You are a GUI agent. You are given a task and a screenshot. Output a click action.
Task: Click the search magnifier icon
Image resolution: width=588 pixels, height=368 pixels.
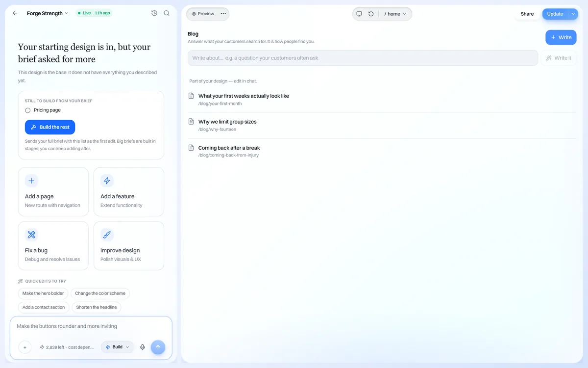point(167,13)
